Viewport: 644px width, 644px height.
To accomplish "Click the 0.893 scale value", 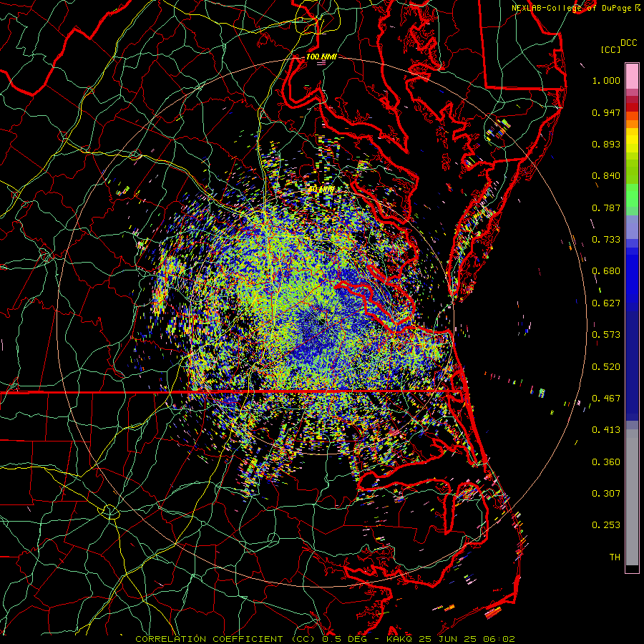I will click(x=606, y=144).
